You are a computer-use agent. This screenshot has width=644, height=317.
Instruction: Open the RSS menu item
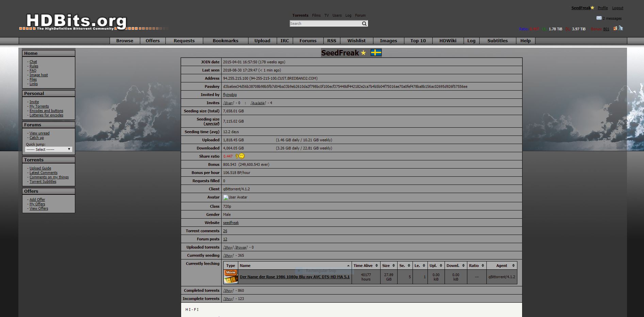[332, 41]
